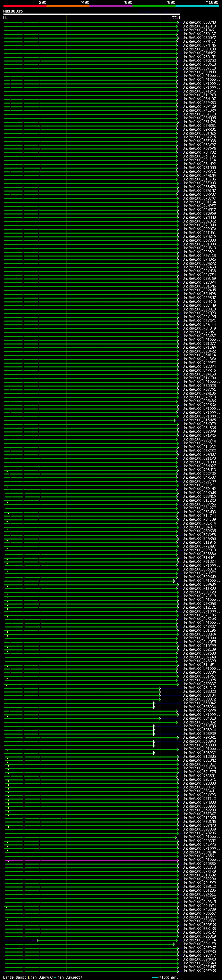Select the AU188335 query name
Screen dimensions: 222x980
13,11
